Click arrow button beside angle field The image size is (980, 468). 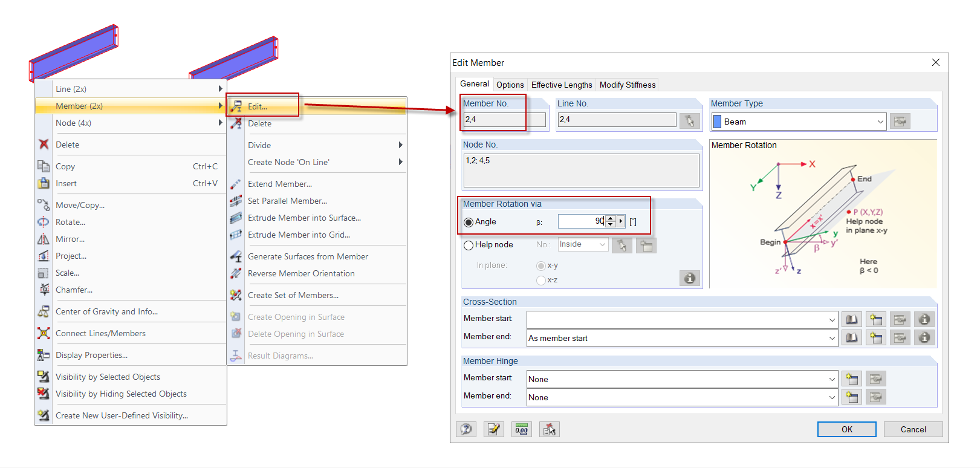(x=620, y=221)
